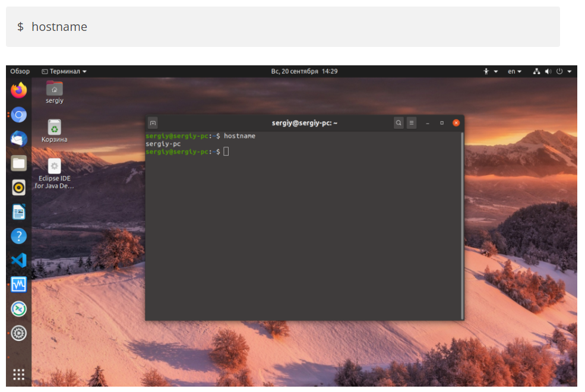
Task: Open a new tab in the terminal
Action: click(x=153, y=123)
